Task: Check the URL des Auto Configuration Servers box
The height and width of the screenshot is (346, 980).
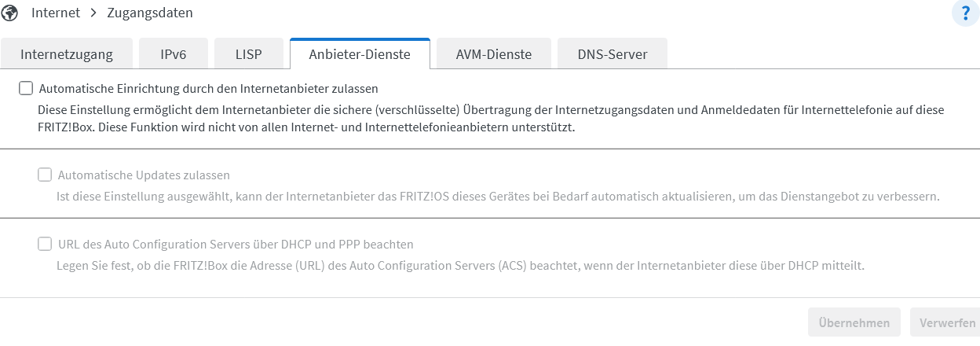Action: (x=45, y=244)
